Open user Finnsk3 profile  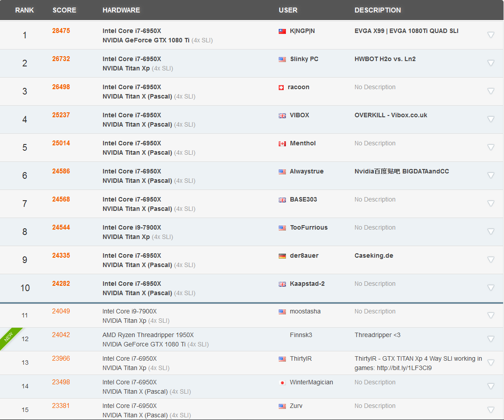(301, 335)
